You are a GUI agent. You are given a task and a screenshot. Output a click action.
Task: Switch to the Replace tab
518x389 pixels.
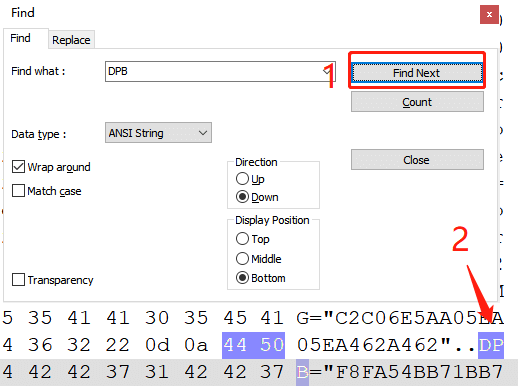point(71,40)
